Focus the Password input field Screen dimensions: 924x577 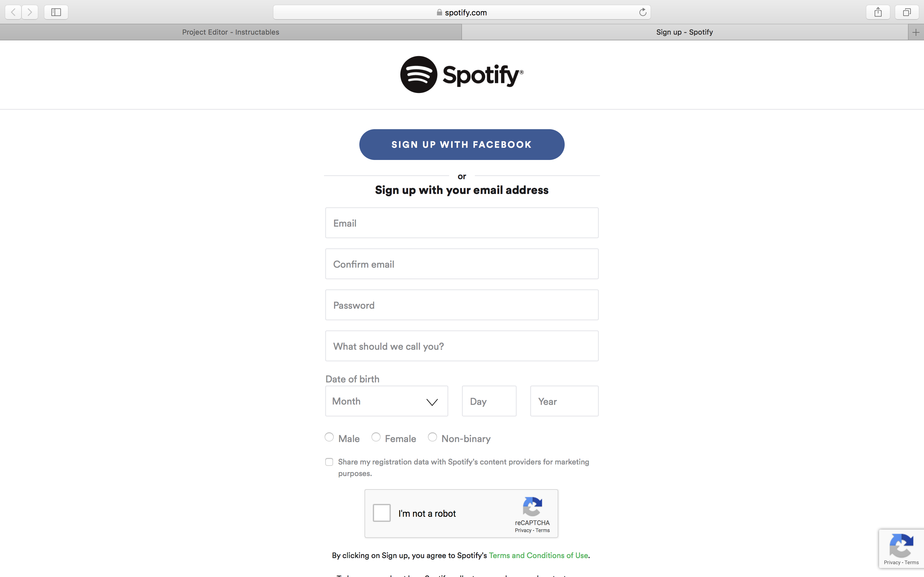pos(462,305)
